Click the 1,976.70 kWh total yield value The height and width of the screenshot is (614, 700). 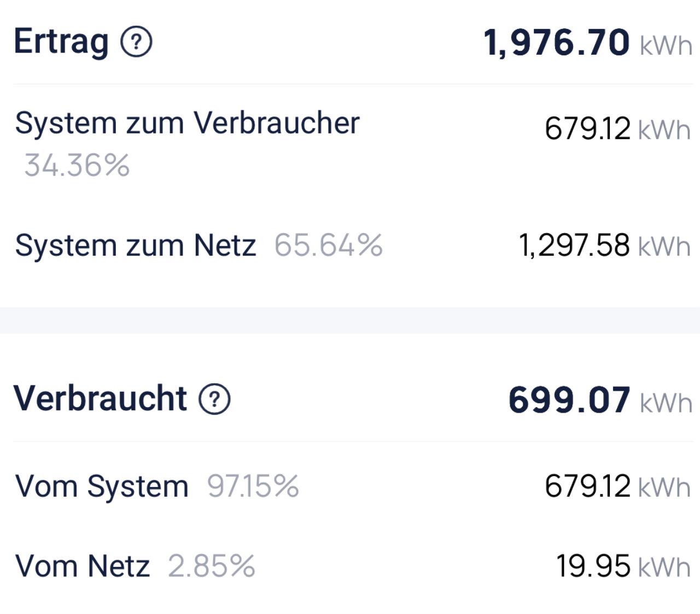pos(556,43)
